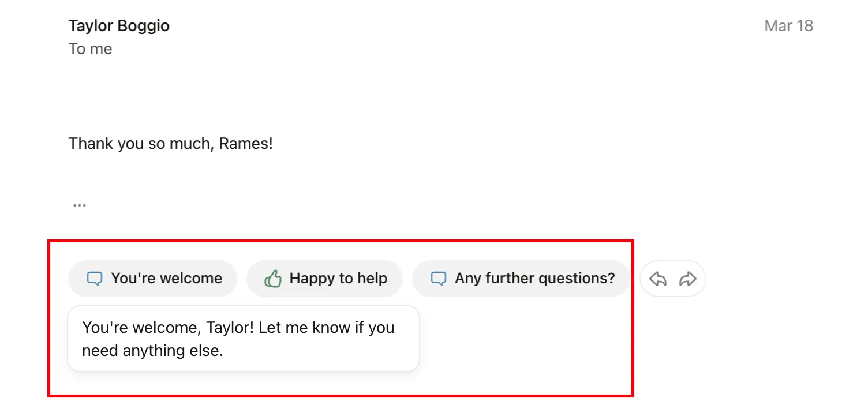
Task: Click the forward arrow icon
Action: click(x=688, y=279)
